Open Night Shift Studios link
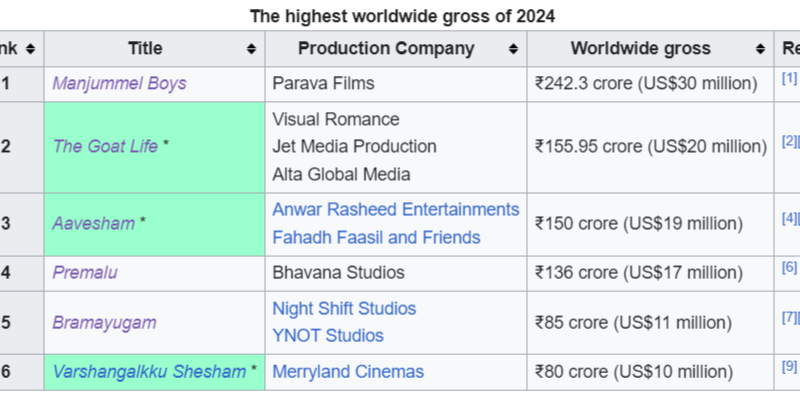Viewport: 800px width, 393px height. [x=344, y=309]
